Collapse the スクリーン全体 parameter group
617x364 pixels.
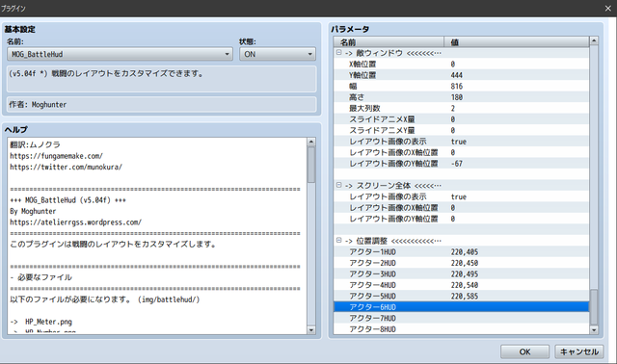pos(338,185)
